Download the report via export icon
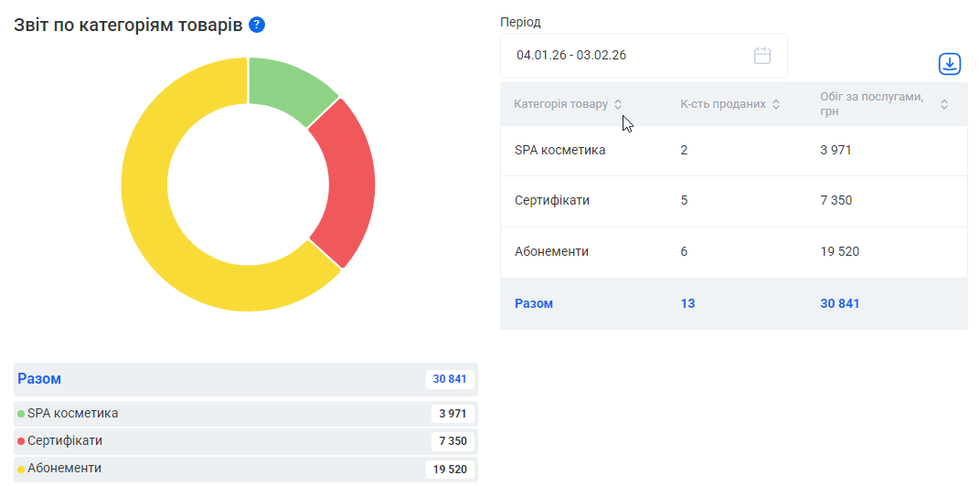This screenshot has width=980, height=486. 950,64
